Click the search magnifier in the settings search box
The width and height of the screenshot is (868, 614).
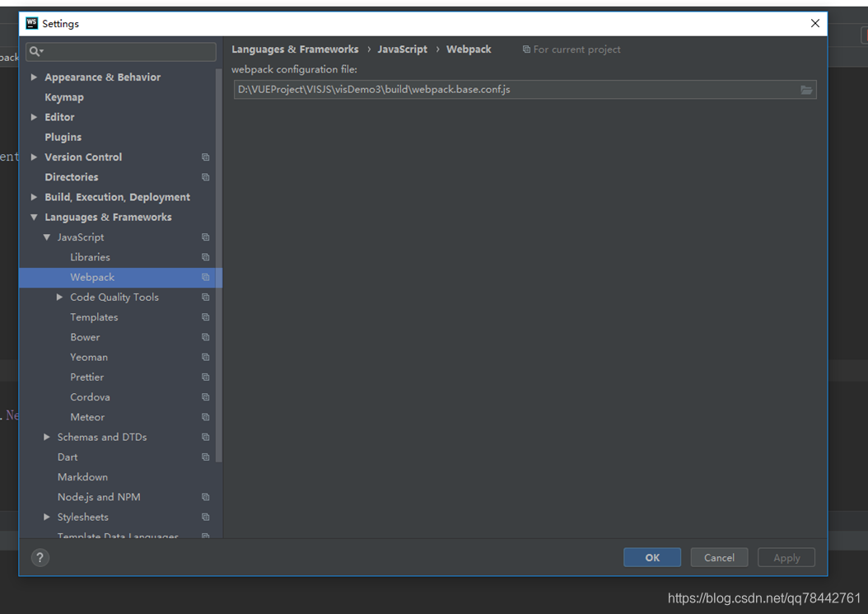tap(35, 51)
